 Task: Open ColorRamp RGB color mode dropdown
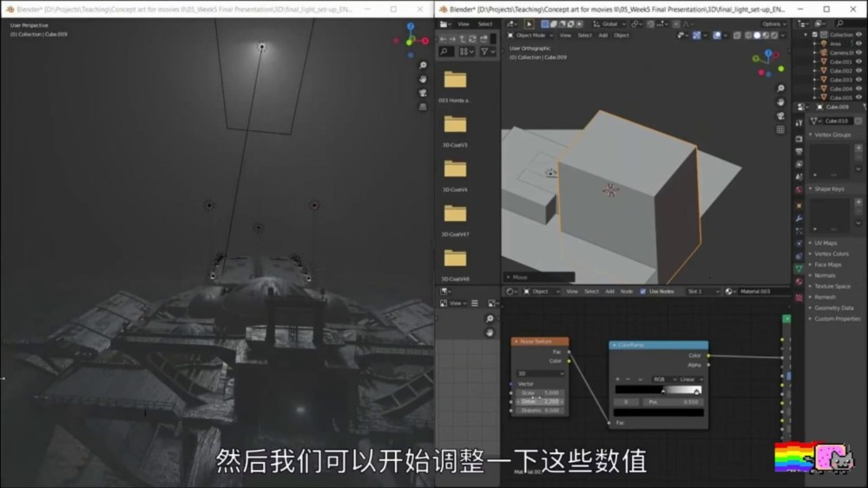[x=664, y=379]
